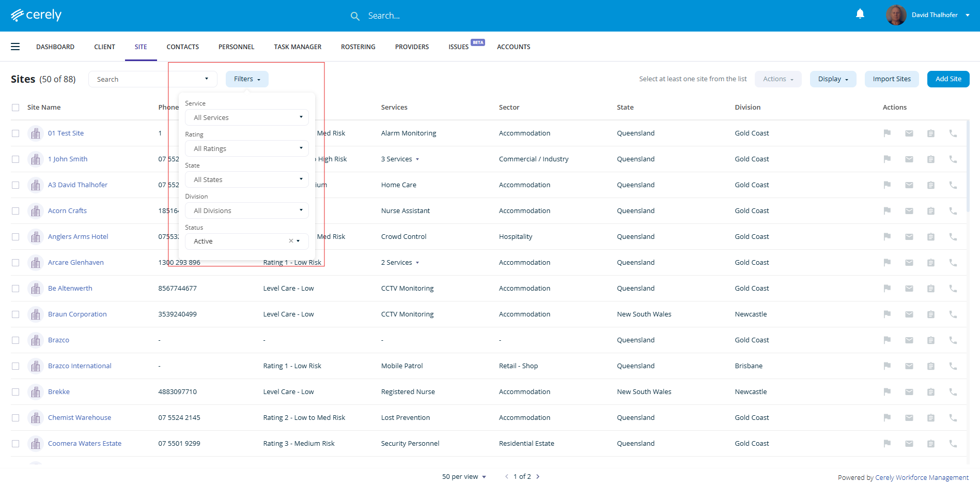Check the Braun Corporation row
This screenshot has width=980, height=483.
(15, 314)
